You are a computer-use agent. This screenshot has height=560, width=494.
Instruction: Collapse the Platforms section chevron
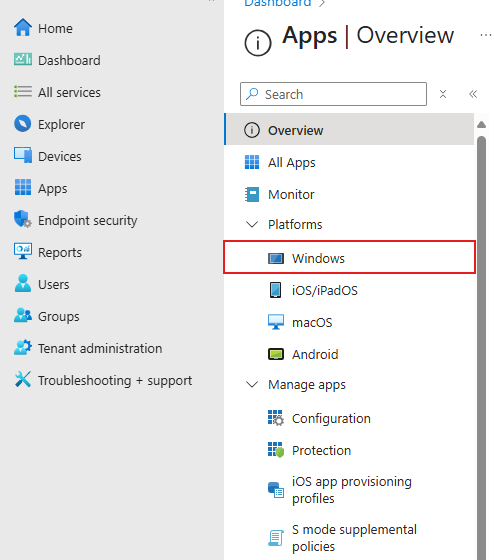tap(252, 224)
